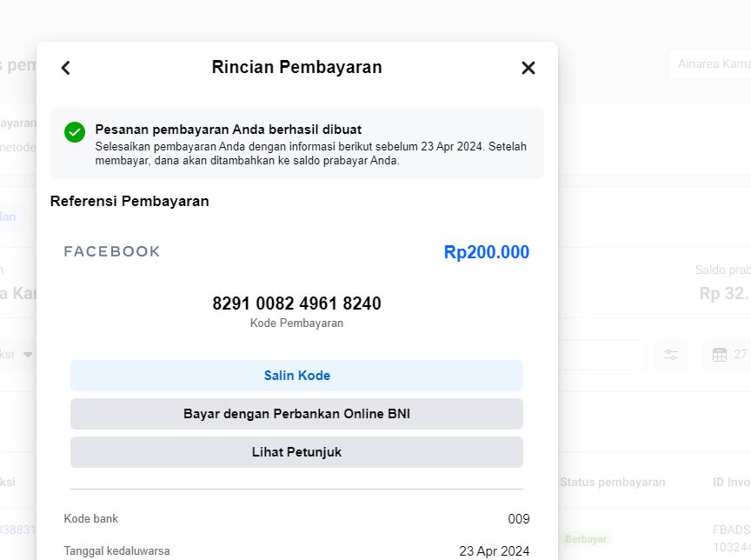Expand the Ainarea account selector
The width and height of the screenshot is (751, 560).
(x=708, y=64)
